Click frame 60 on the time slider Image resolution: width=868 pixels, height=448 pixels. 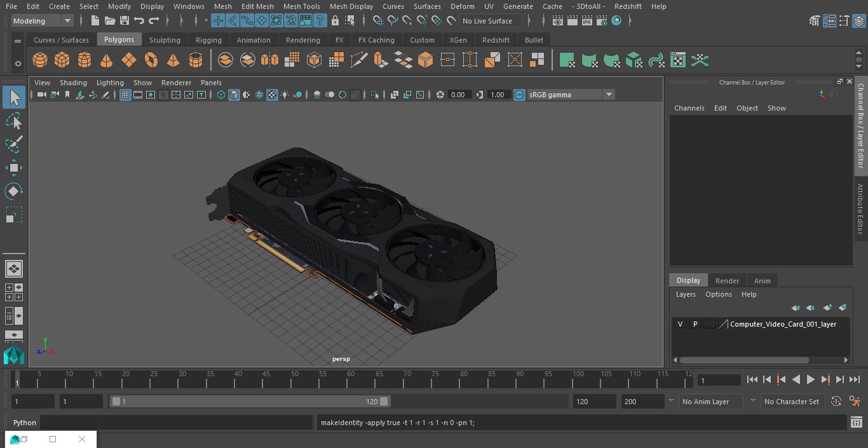351,379
